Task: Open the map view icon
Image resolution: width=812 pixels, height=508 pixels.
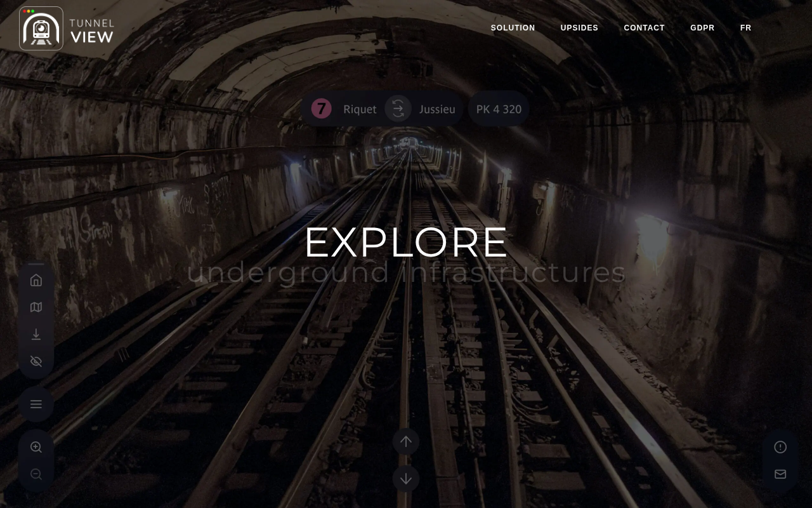Action: 36,307
